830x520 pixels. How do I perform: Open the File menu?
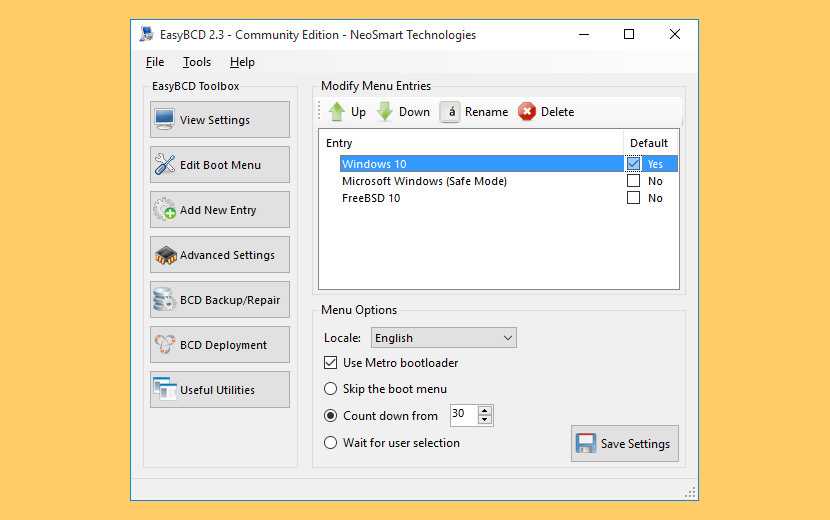[155, 62]
